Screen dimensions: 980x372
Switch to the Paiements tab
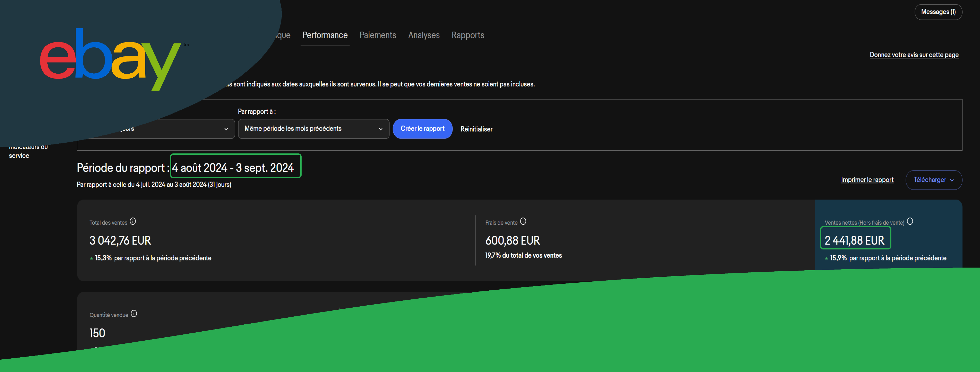[x=378, y=35]
